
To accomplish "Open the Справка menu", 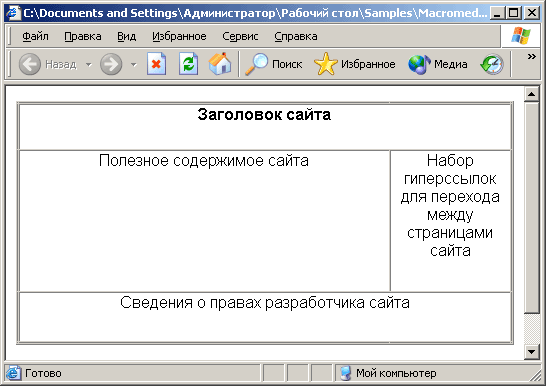I will pos(296,36).
